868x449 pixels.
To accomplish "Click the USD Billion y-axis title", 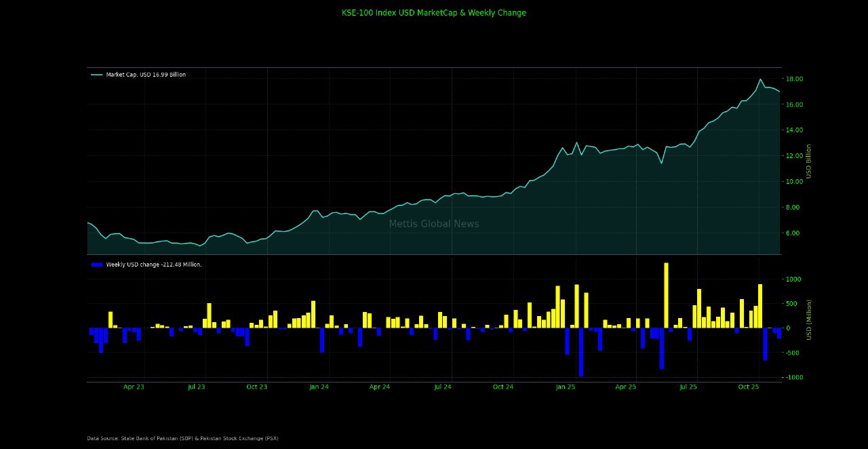I will (809, 161).
